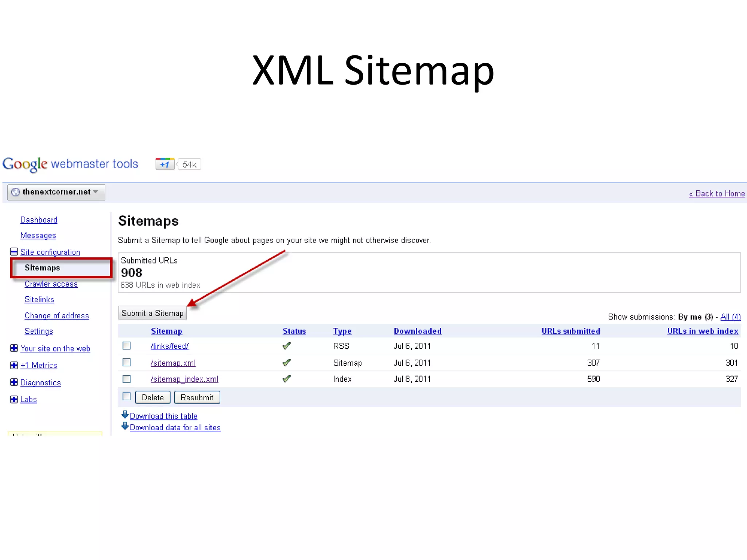Click the 590 URLs submitted value

pyautogui.click(x=594, y=379)
